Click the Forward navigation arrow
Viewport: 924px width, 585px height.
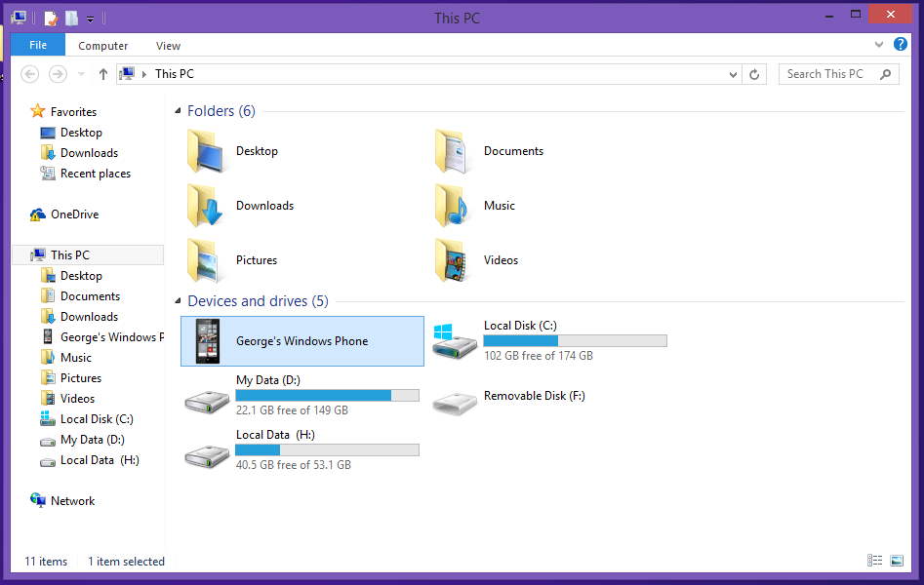[x=58, y=74]
